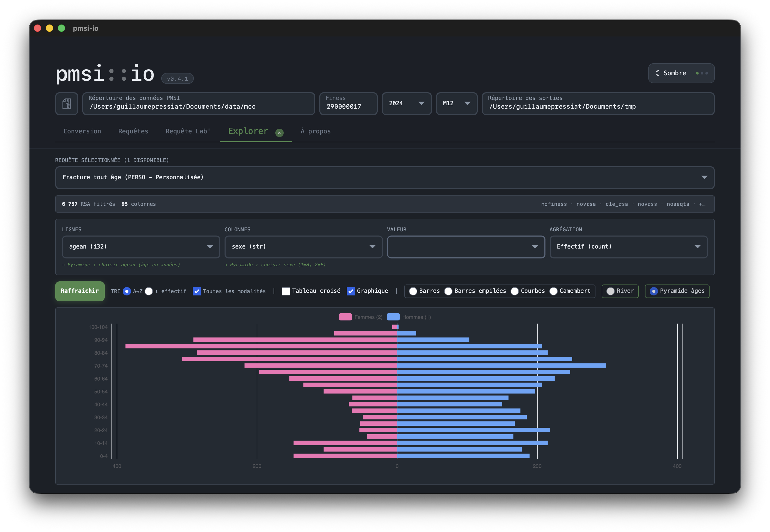Click the macOS yellow minimize window button
The image size is (770, 532).
(49, 28)
